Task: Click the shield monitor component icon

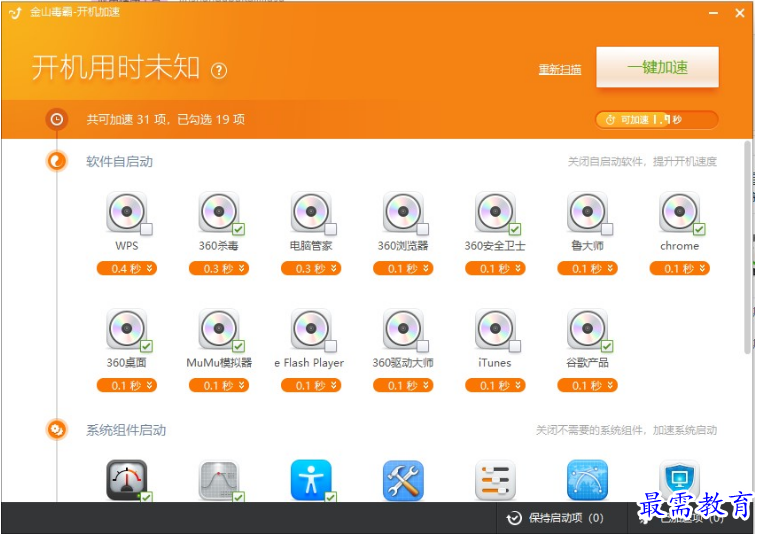Action: click(679, 480)
